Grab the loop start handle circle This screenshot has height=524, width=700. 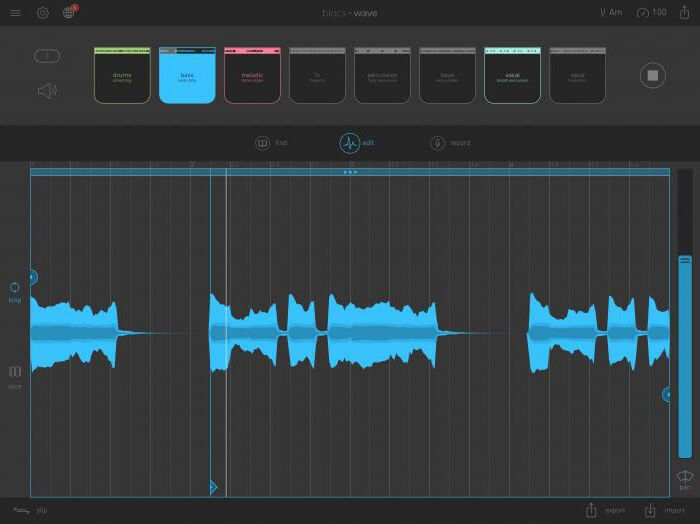click(x=33, y=277)
